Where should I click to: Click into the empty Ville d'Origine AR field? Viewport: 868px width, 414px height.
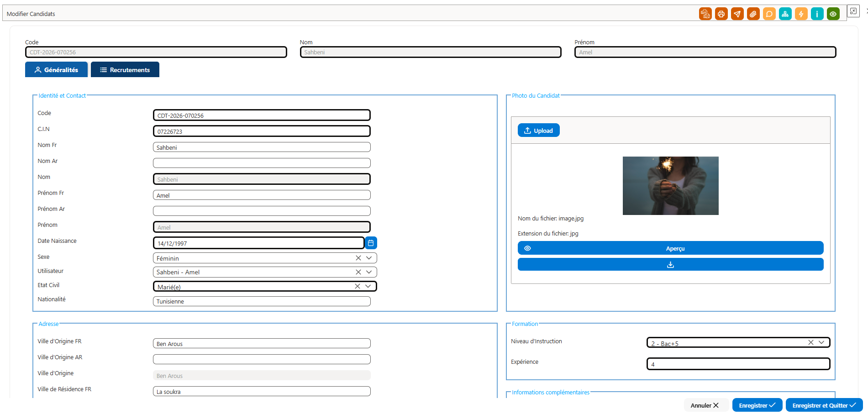click(262, 359)
